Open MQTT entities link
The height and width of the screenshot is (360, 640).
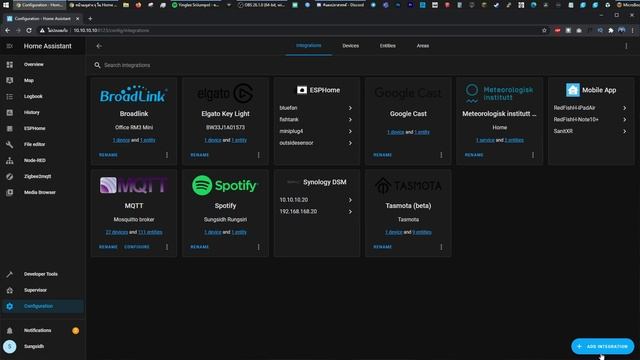tap(150, 232)
